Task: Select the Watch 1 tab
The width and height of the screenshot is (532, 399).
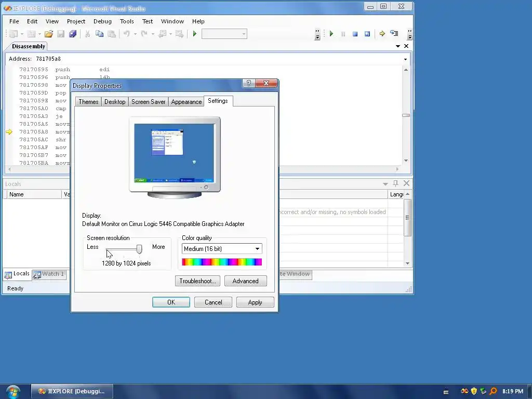Action: [x=49, y=274]
